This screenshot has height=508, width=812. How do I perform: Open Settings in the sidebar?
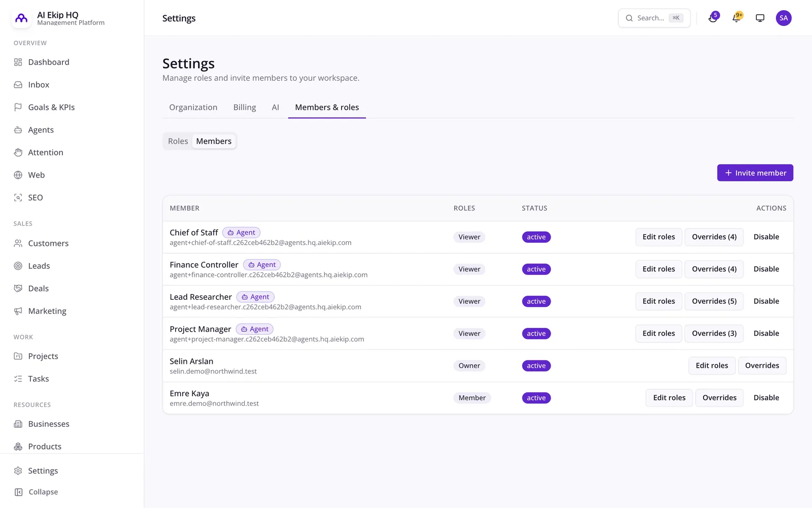pos(36,471)
